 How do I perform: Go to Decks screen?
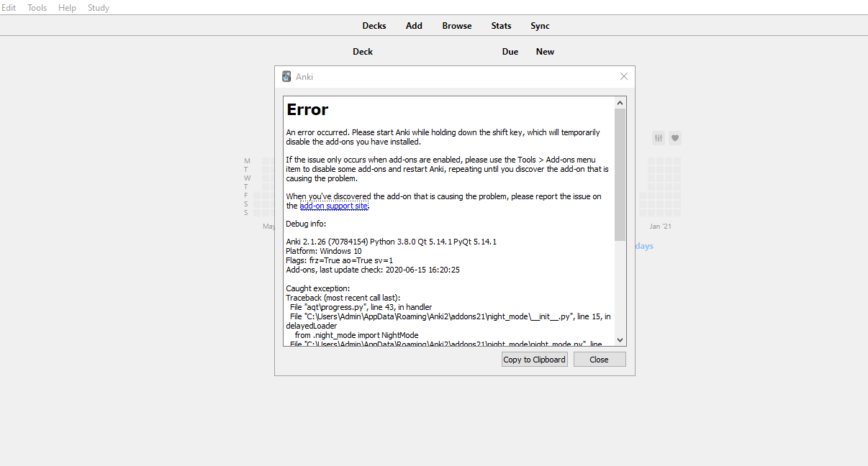(x=374, y=26)
